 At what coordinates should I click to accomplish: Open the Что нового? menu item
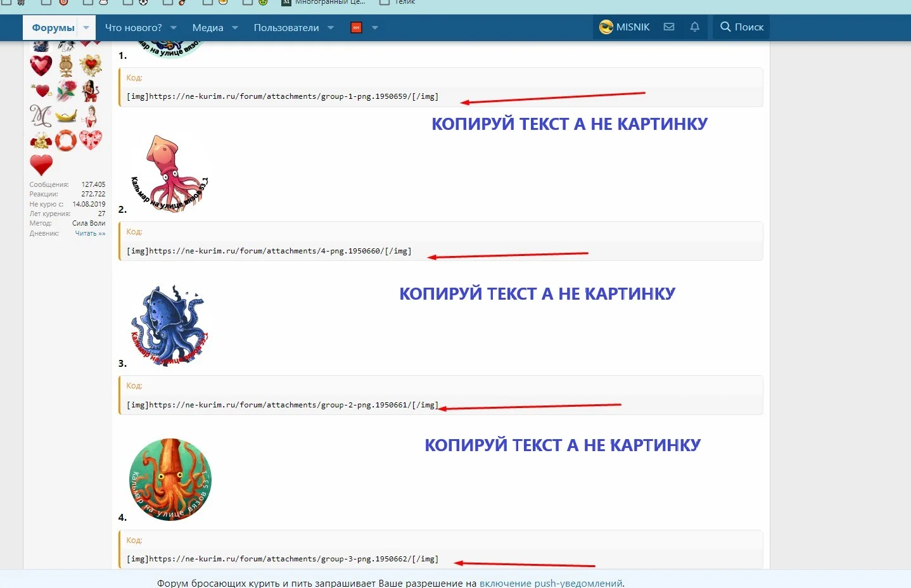134,28
